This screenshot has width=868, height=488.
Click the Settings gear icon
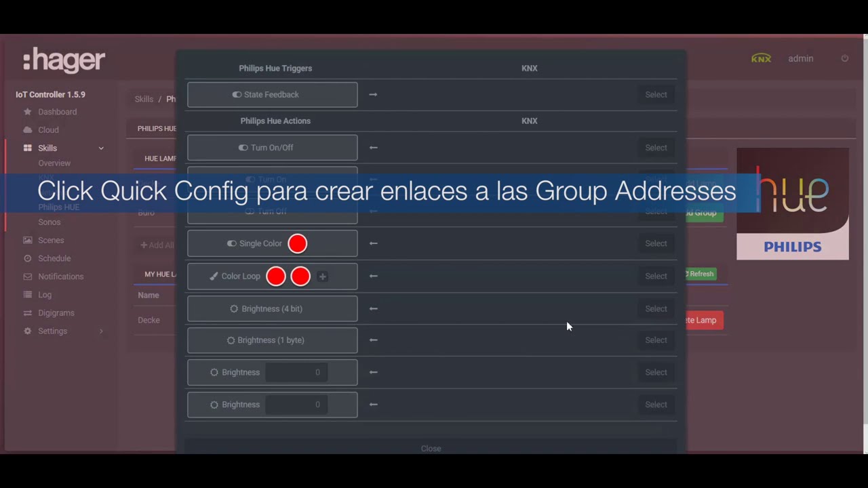click(27, 331)
